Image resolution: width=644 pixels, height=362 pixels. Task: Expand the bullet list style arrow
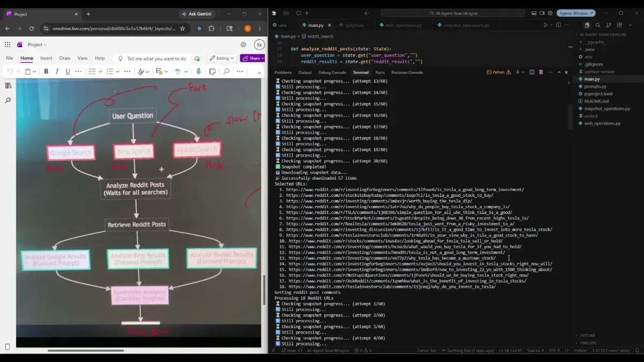pyautogui.click(x=100, y=71)
